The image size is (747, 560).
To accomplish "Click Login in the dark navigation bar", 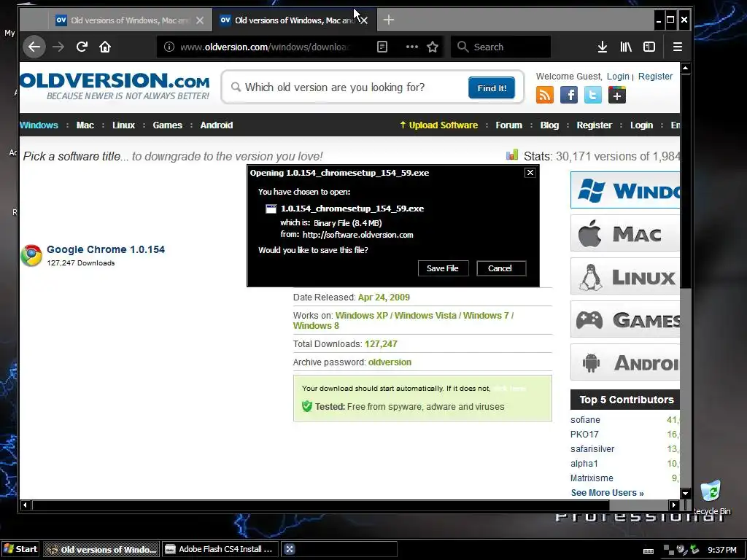I will click(x=641, y=125).
